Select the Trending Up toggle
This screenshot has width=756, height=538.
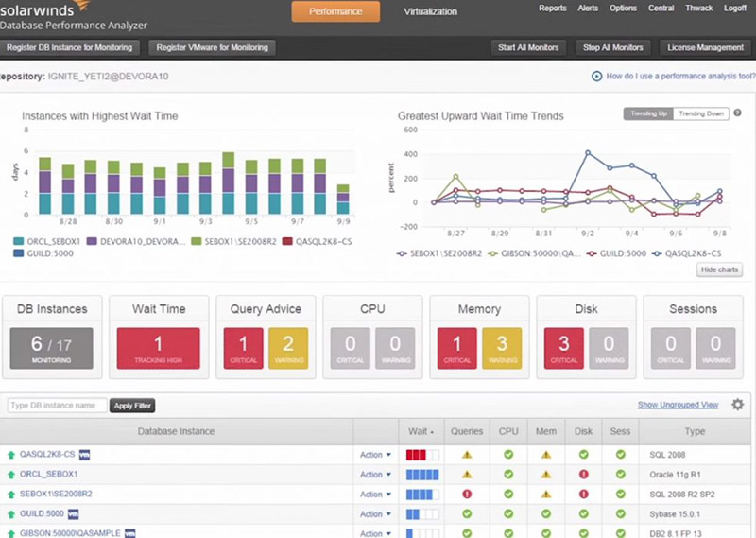coord(648,113)
